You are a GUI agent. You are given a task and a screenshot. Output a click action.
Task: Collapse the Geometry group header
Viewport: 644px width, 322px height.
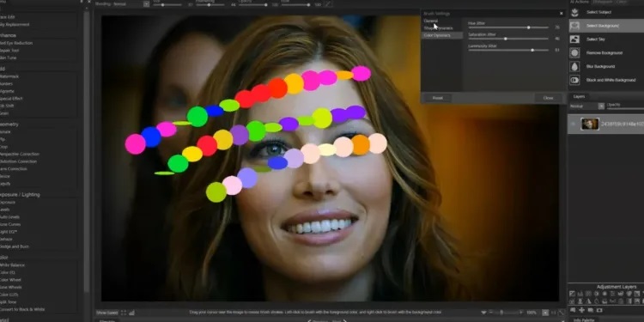pyautogui.click(x=9, y=124)
